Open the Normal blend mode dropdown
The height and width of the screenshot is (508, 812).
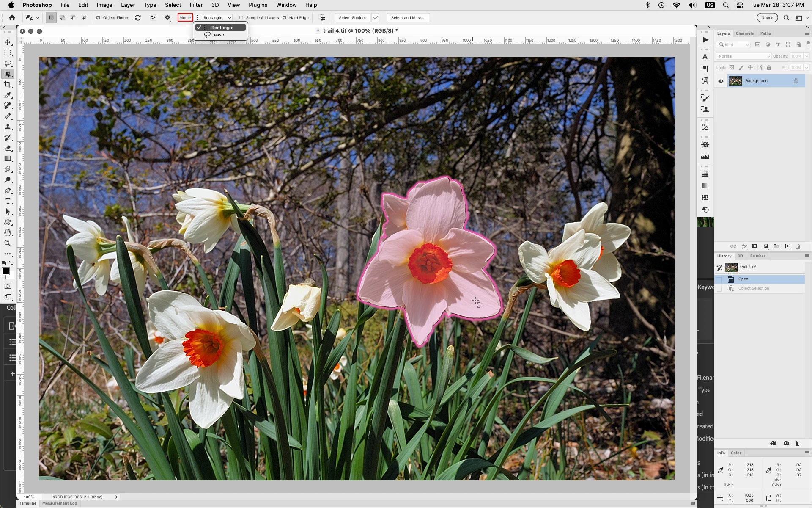click(x=743, y=56)
